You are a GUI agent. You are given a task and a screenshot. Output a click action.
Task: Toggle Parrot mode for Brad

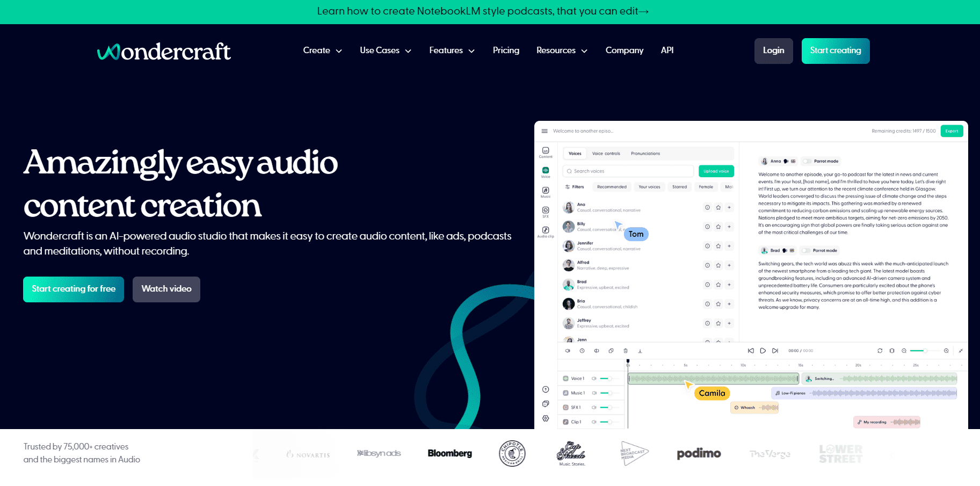coord(805,250)
